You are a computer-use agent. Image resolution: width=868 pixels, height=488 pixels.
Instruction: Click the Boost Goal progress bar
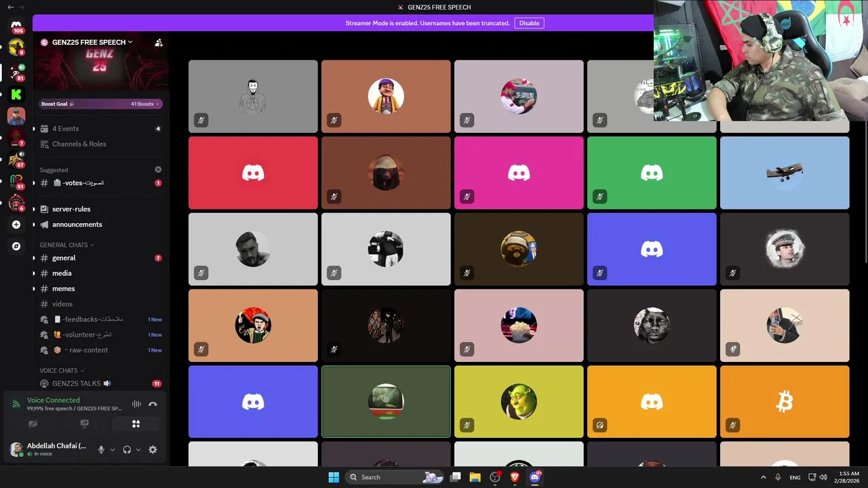[x=100, y=104]
